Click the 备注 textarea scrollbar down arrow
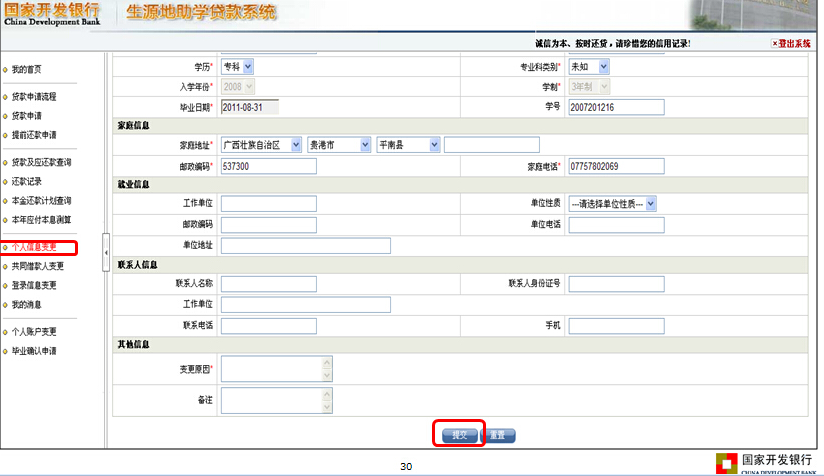The width and height of the screenshot is (824, 476). coord(327,407)
